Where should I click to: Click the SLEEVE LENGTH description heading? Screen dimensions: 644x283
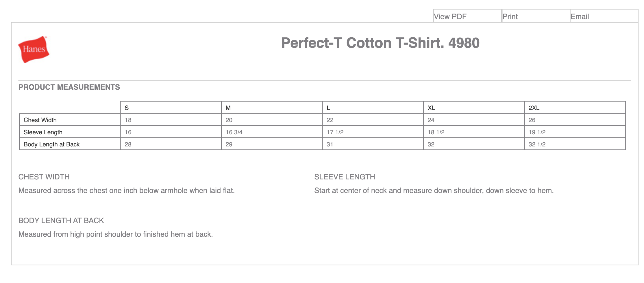(x=345, y=177)
